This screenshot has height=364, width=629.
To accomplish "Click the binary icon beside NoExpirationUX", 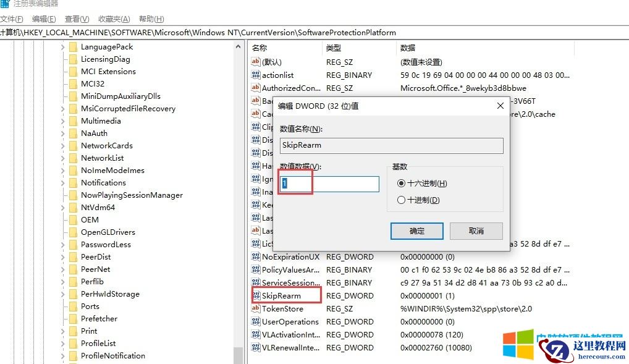I will click(256, 256).
